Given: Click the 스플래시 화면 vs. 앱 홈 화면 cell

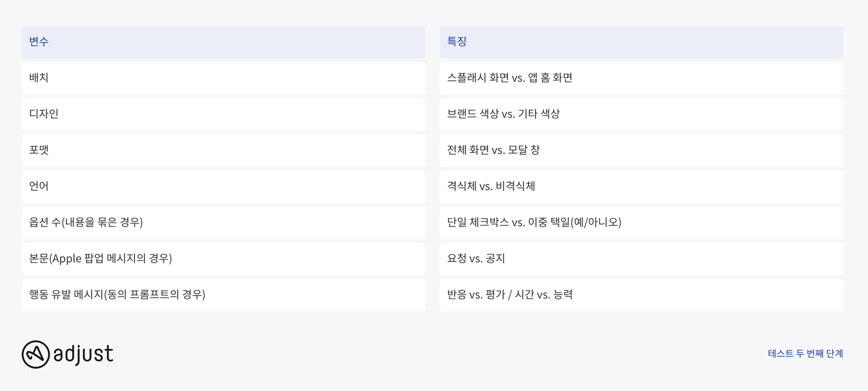Looking at the screenshot, I should click(x=641, y=78).
